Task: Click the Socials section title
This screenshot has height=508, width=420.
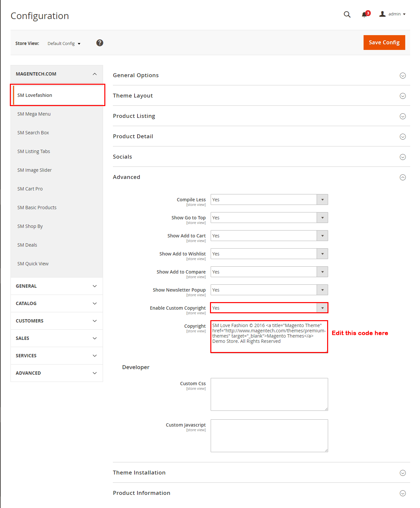Action: [122, 157]
